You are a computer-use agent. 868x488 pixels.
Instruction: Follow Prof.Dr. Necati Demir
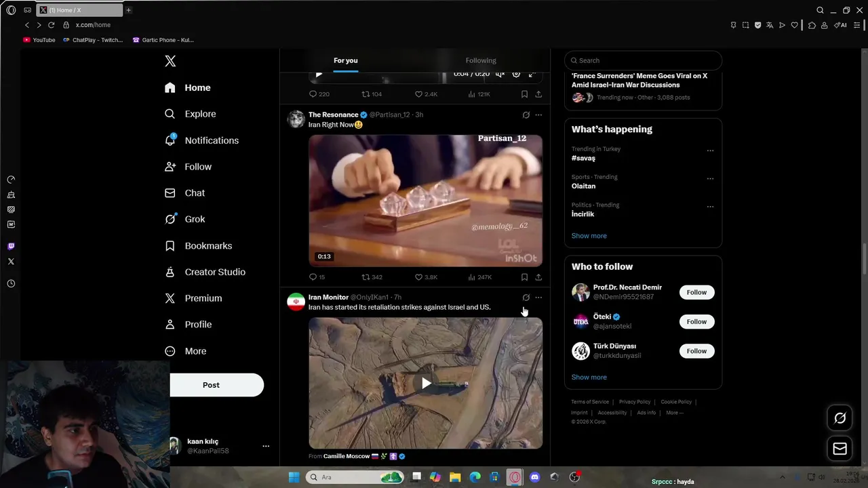(x=696, y=292)
